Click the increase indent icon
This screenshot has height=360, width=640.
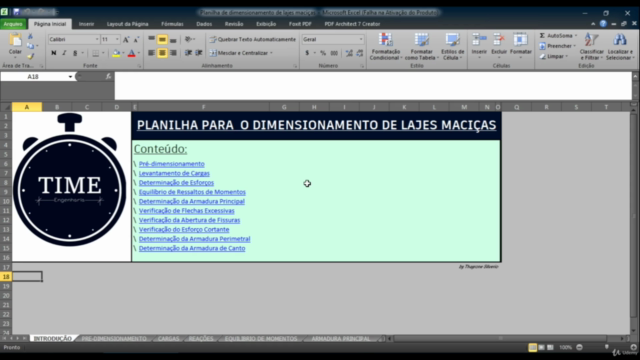pos(199,53)
